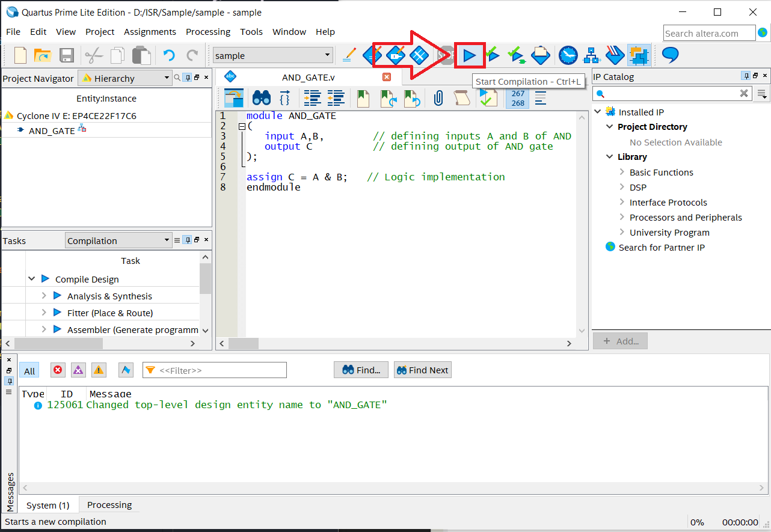Toggle error messages red X filter
Screen dimensions: 771x532
[58, 370]
